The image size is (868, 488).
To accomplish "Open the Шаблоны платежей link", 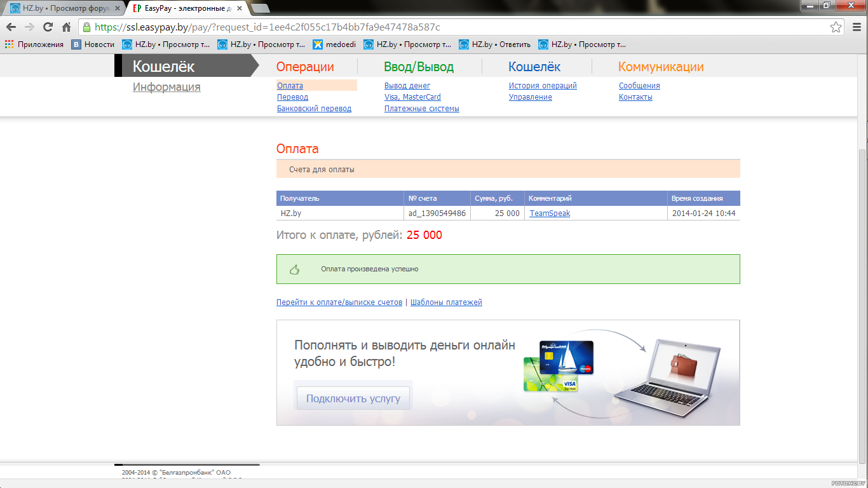I will [446, 302].
